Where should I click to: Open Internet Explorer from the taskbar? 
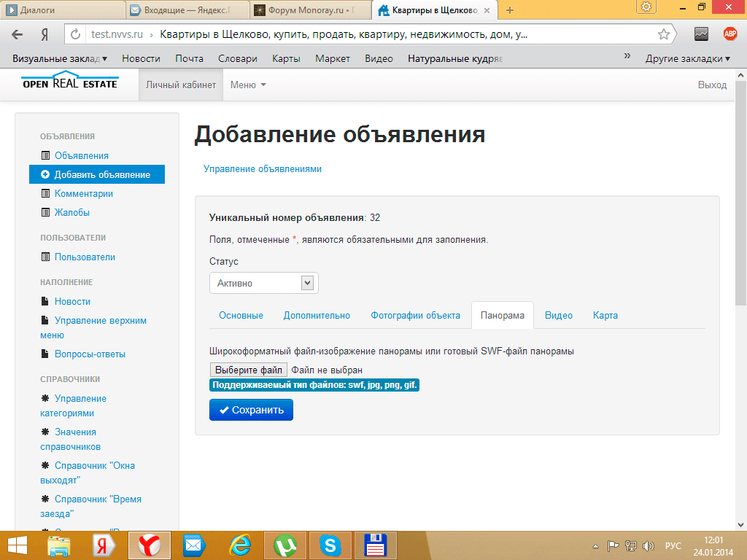[x=240, y=545]
